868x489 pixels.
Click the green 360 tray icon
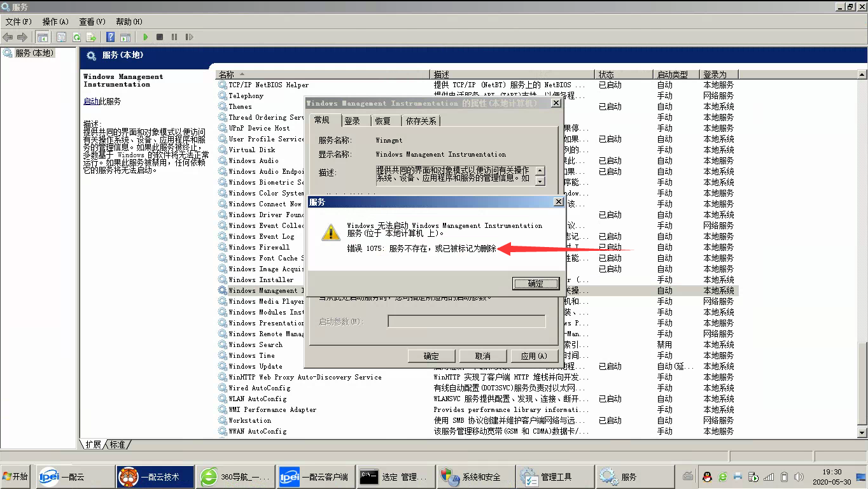[723, 477]
